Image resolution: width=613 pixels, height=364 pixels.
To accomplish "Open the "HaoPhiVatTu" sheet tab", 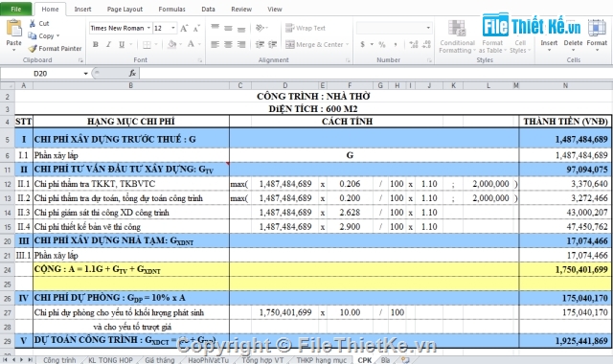I will (x=208, y=360).
